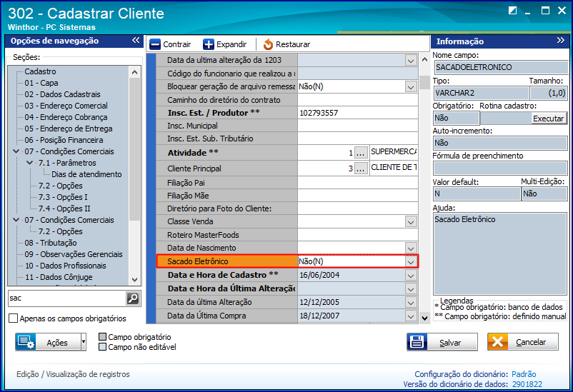Click the sections tree scrollbar up arrow
The width and height of the screenshot is (573, 392).
coord(134,72)
